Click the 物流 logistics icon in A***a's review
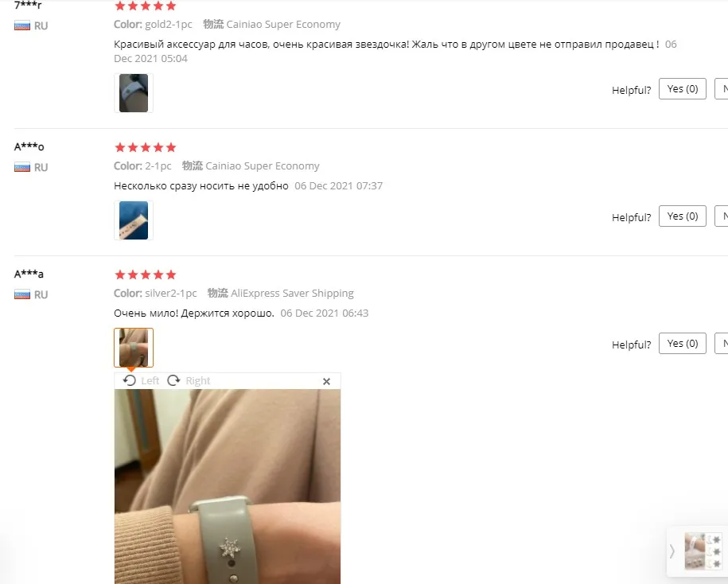The image size is (728, 584). point(218,293)
